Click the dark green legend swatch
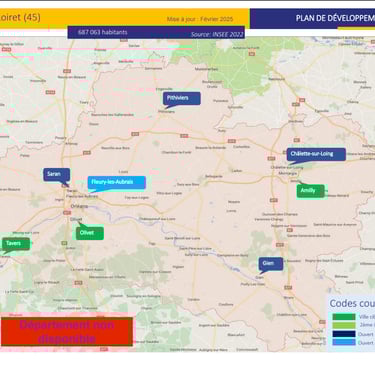The height and width of the screenshot is (366, 375). point(344,317)
